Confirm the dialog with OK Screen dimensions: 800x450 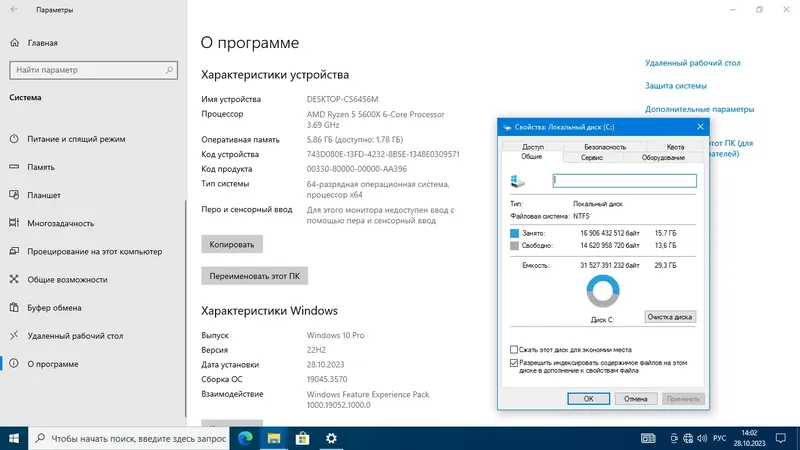tap(588, 399)
